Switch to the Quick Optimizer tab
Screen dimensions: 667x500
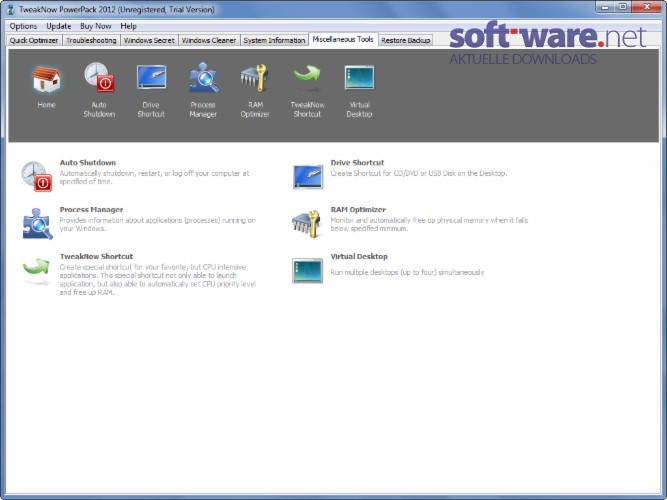34,40
